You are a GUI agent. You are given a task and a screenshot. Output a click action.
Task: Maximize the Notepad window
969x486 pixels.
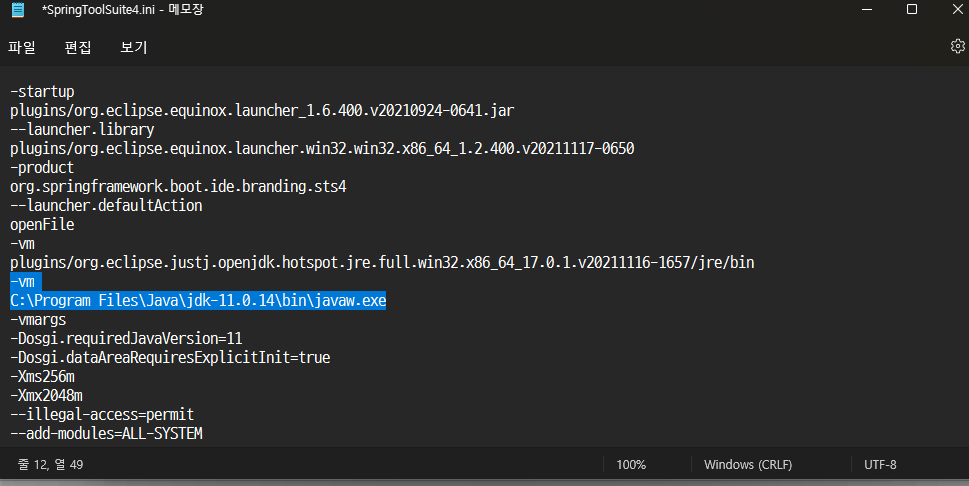[x=912, y=9]
